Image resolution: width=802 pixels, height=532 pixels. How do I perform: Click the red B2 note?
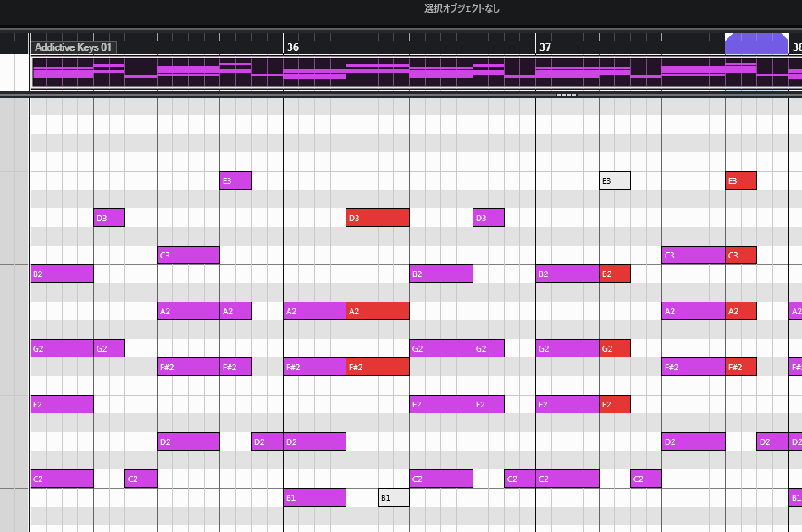coord(615,274)
